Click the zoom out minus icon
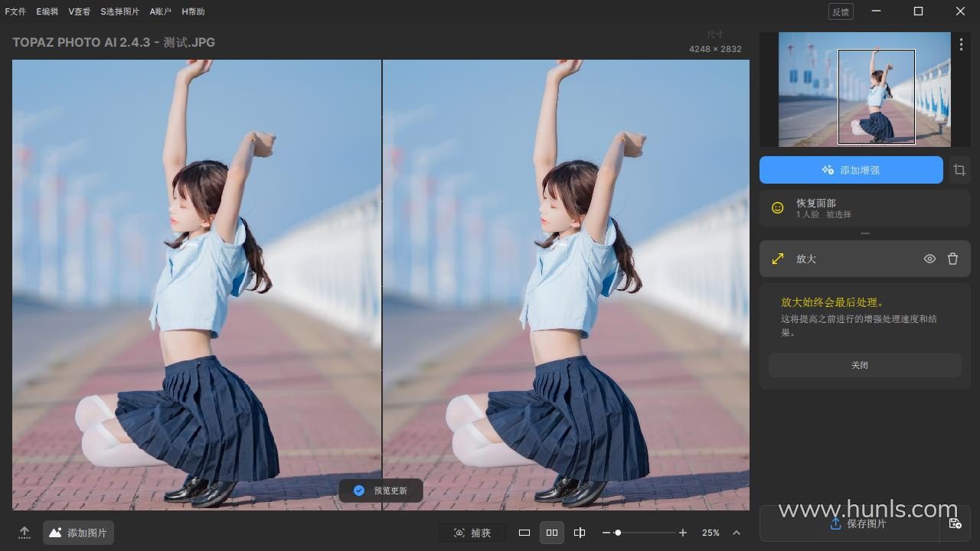Viewport: 980px width, 551px height. [606, 533]
